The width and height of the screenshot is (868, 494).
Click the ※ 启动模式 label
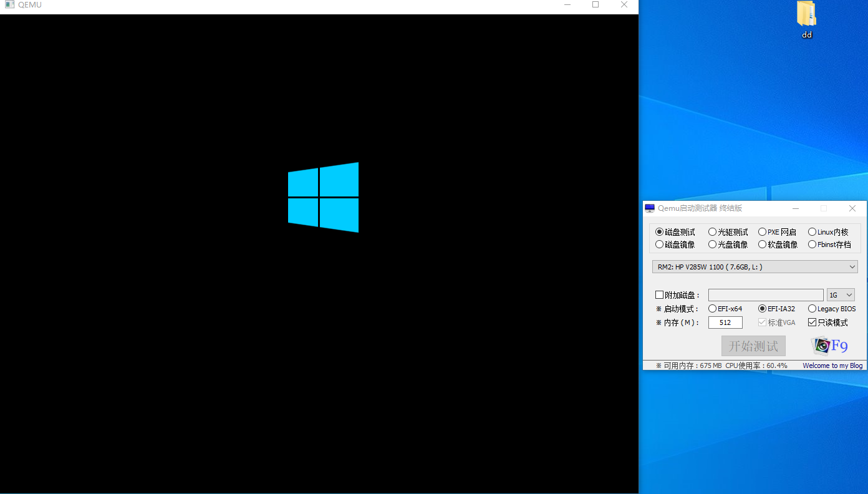(x=677, y=309)
